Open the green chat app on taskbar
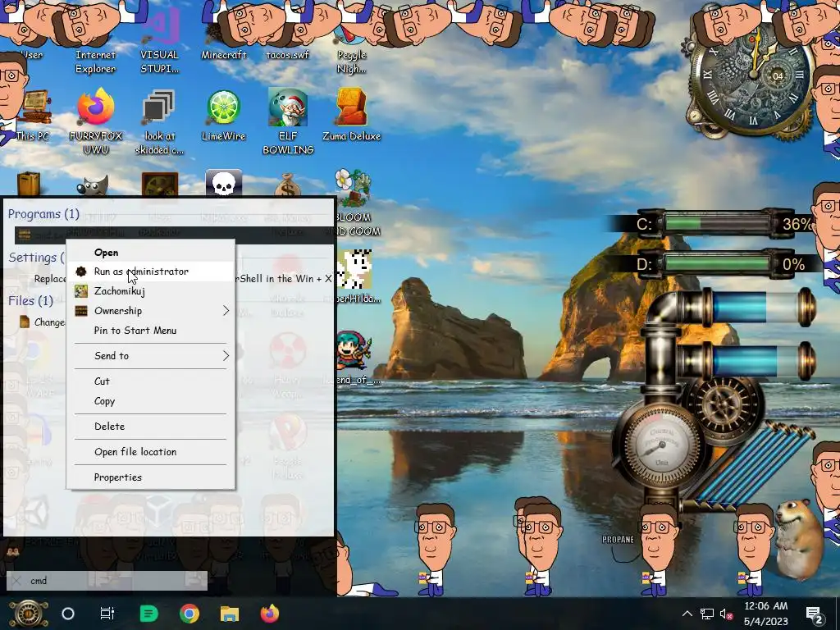This screenshot has height=630, width=840. pyautogui.click(x=148, y=614)
